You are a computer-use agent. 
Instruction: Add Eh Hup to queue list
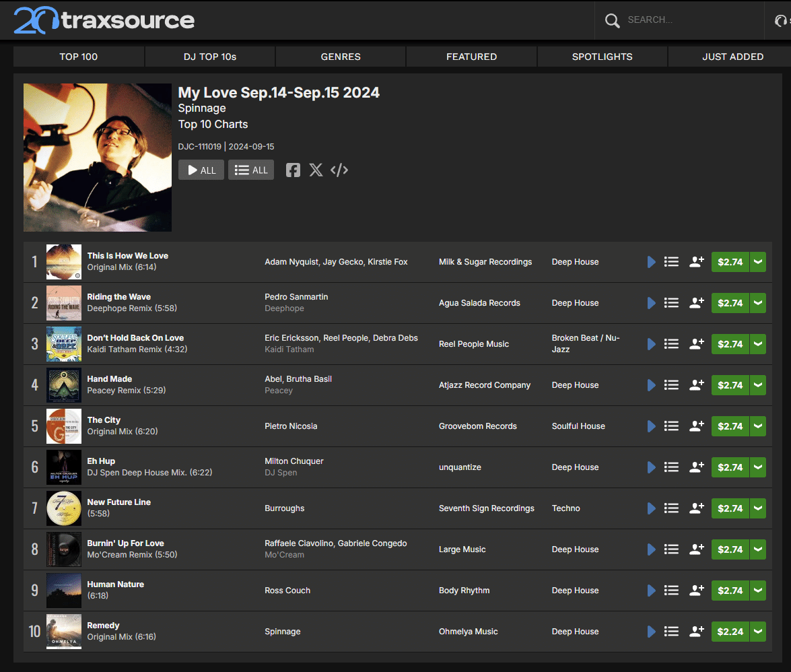tap(671, 467)
